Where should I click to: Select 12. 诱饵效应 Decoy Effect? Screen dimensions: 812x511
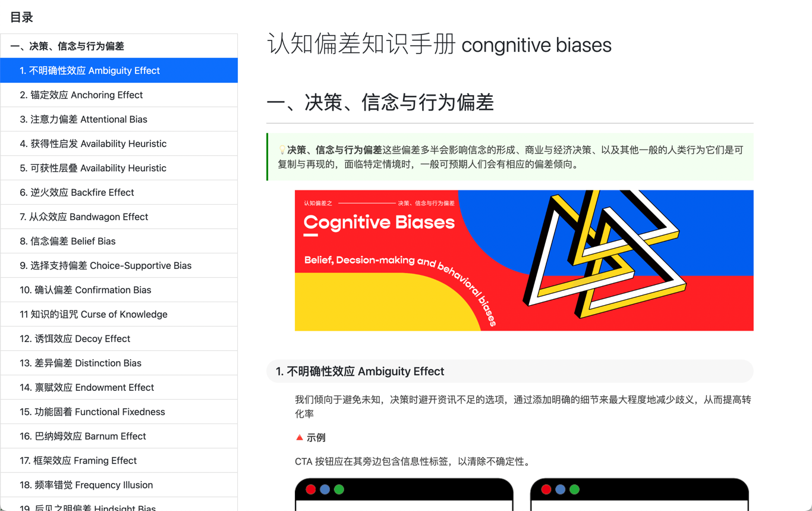pyautogui.click(x=119, y=338)
